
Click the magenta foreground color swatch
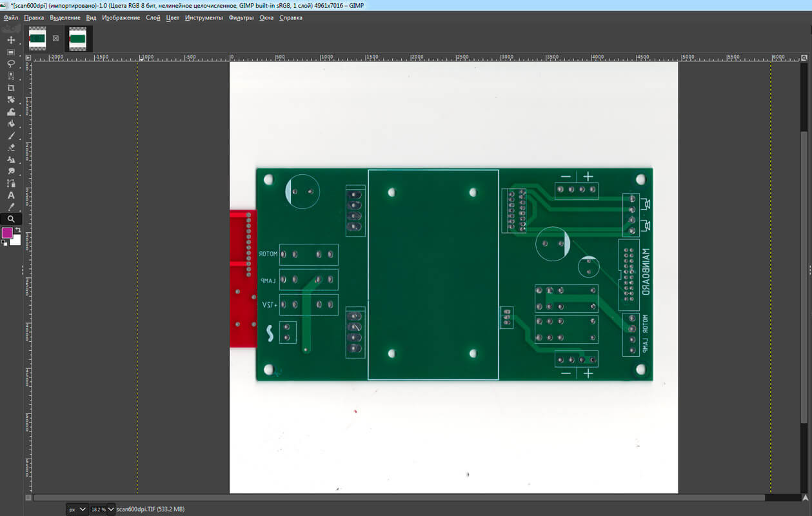click(x=7, y=233)
